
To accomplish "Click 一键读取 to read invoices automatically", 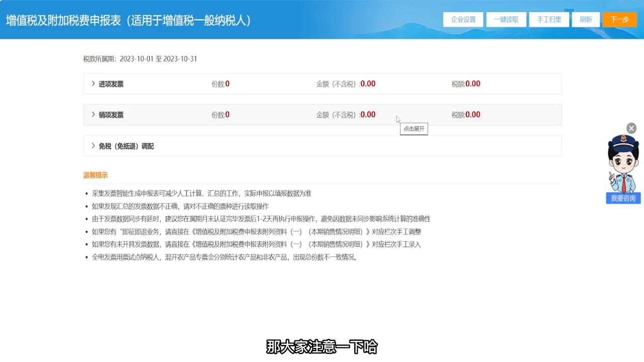I will [506, 19].
